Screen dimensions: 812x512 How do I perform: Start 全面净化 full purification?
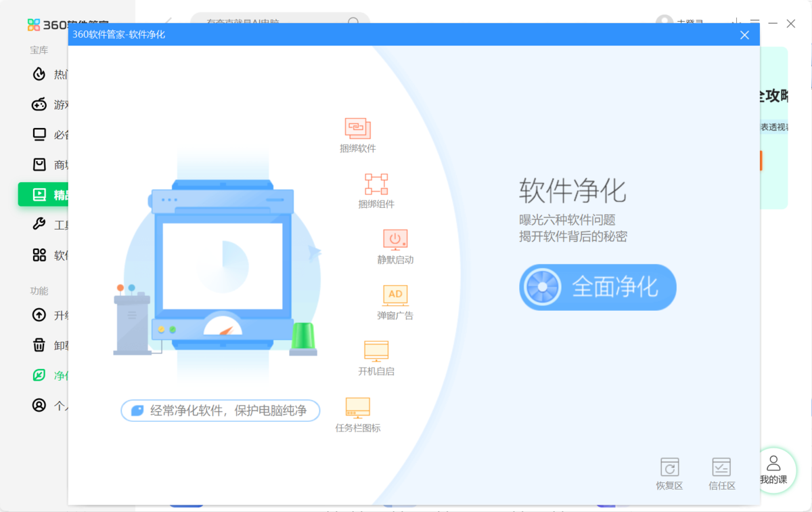(597, 287)
